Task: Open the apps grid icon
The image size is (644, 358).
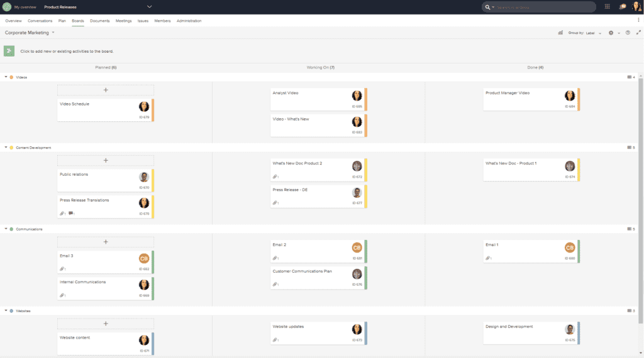Action: coord(607,6)
